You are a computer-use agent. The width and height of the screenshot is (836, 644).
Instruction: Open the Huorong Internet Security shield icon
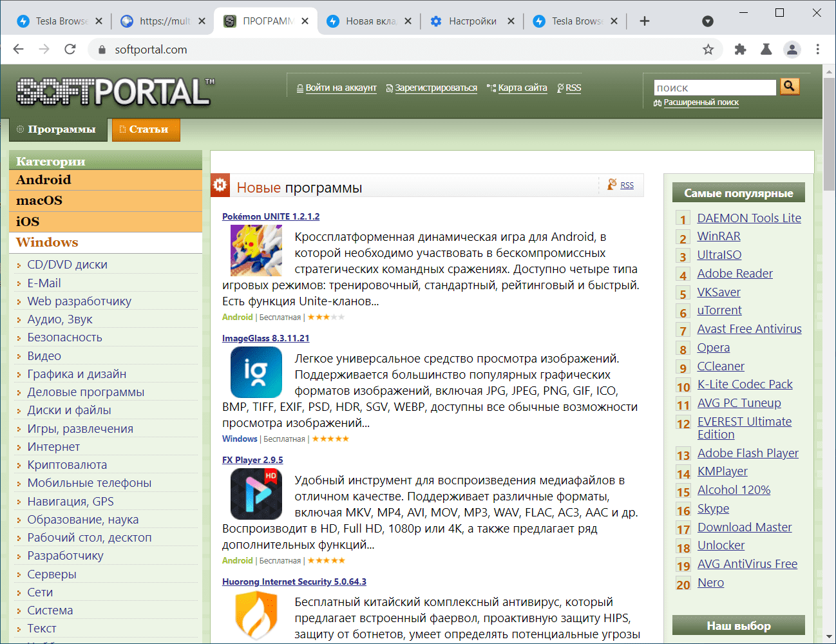[x=256, y=615]
